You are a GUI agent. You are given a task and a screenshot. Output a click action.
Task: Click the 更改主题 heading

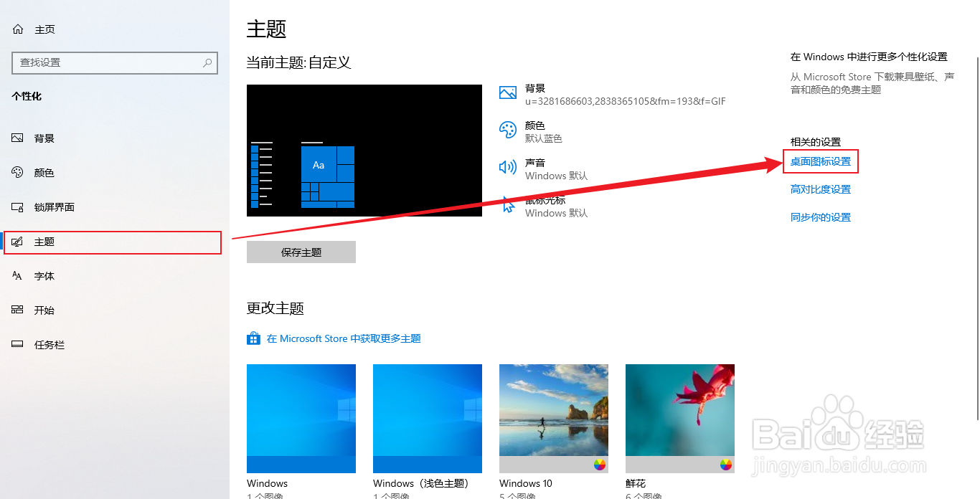click(x=275, y=308)
